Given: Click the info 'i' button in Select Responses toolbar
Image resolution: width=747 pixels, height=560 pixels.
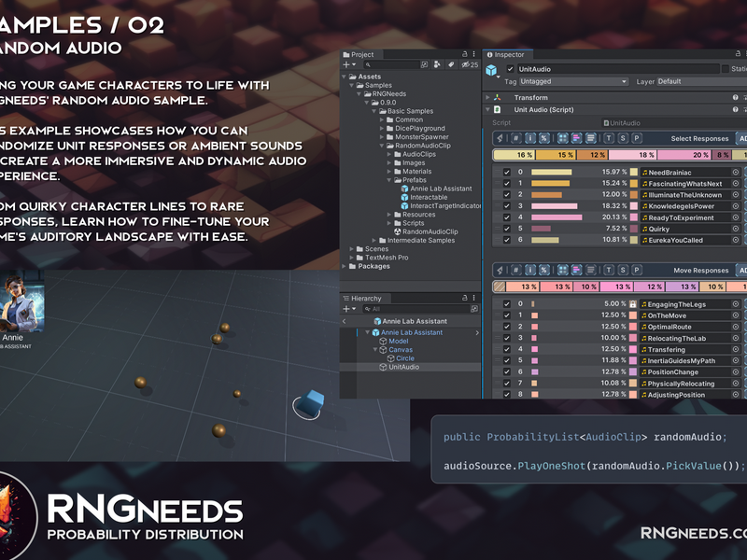Looking at the screenshot, I should 530,138.
